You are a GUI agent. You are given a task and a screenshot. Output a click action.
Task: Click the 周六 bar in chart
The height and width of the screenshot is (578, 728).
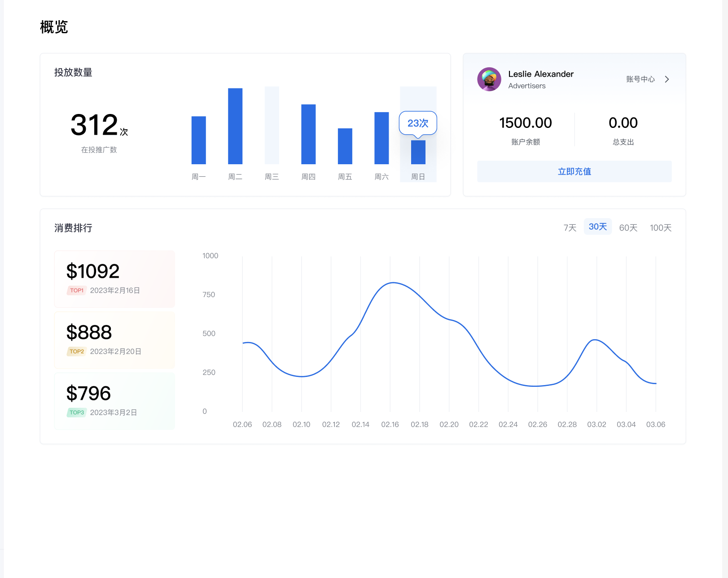point(382,138)
